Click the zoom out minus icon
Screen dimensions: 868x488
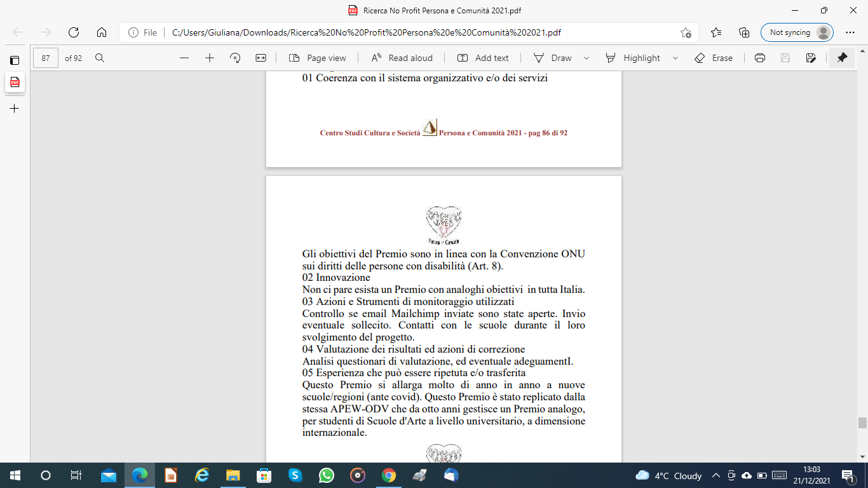point(184,58)
